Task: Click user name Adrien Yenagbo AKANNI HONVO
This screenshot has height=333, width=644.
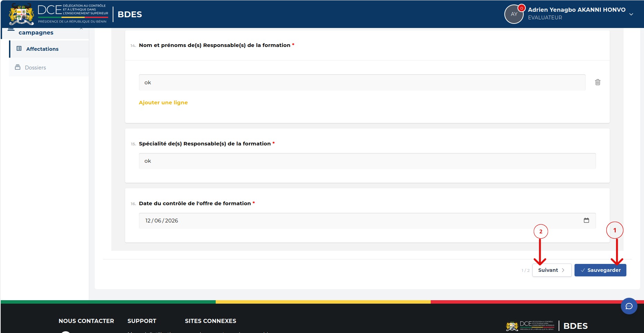Action: (x=577, y=10)
